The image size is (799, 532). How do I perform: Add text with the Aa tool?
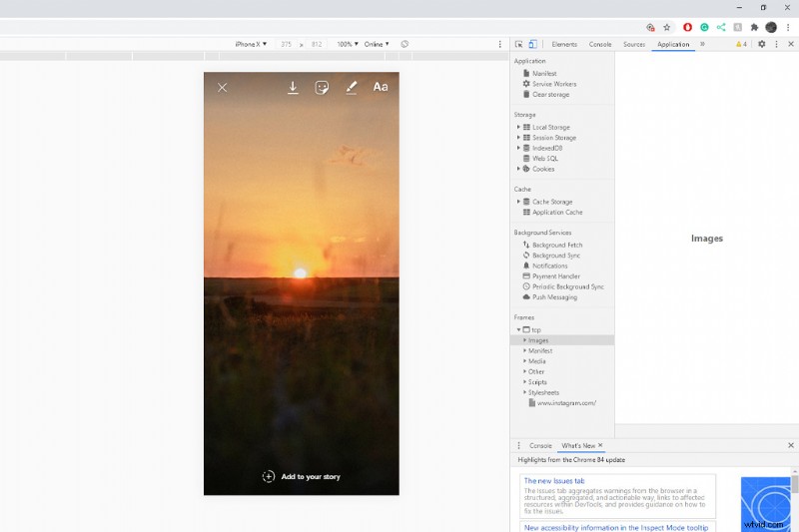click(x=381, y=87)
